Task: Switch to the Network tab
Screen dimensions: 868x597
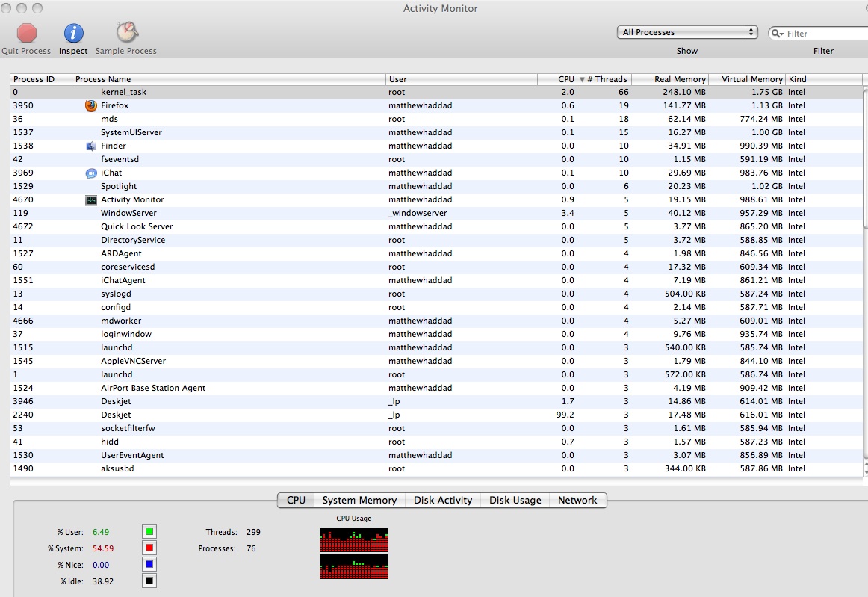Action: click(x=577, y=500)
